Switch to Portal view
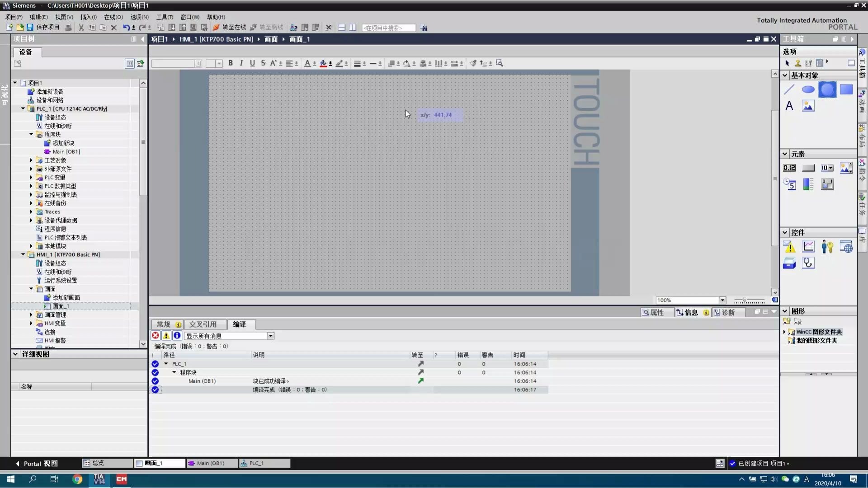Image resolution: width=868 pixels, height=488 pixels. (36, 463)
